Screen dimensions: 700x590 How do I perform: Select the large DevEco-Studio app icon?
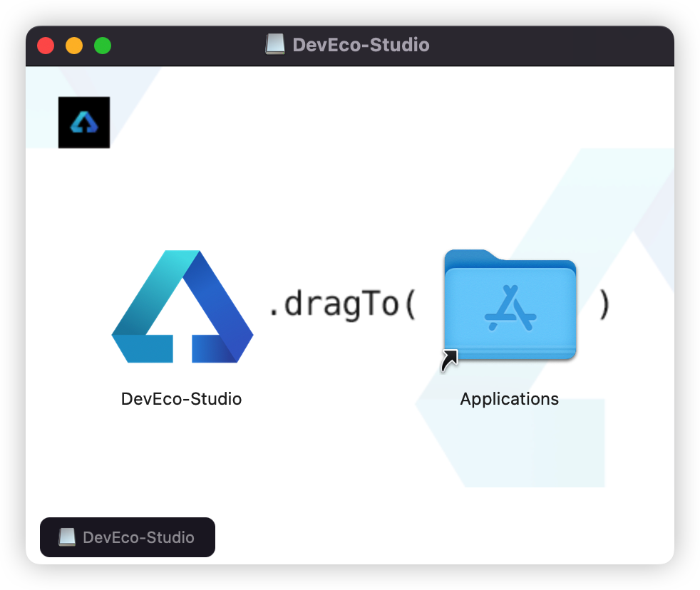[x=182, y=306]
